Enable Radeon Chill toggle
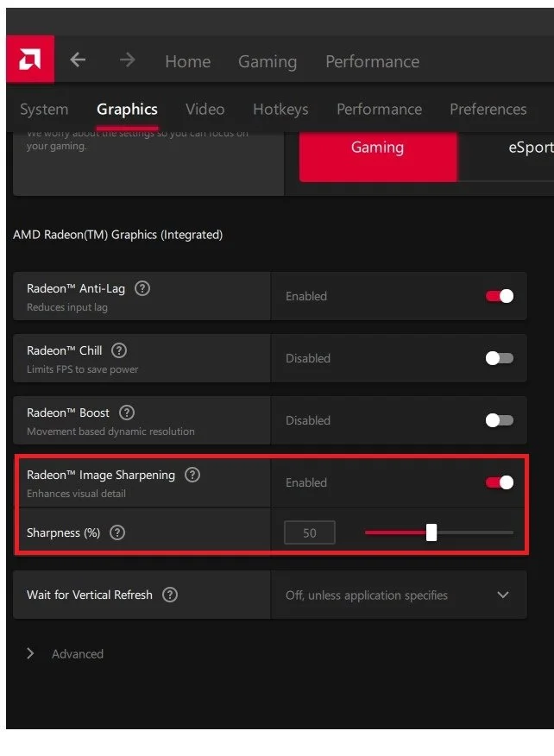 (500, 358)
